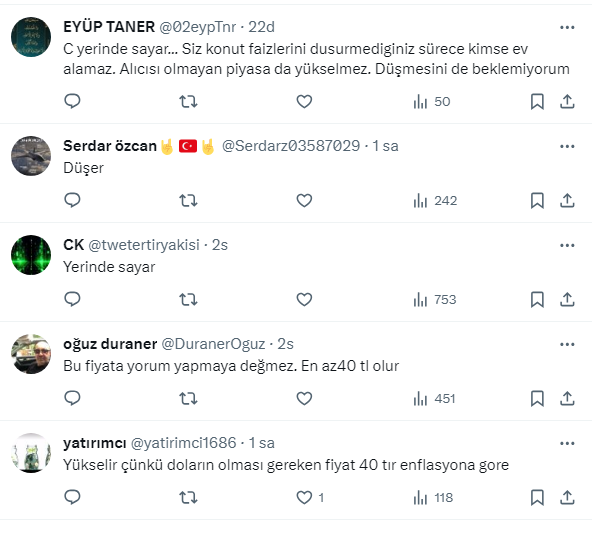Reply to oğuz duraner's tweet
Screen dimensions: 609x537
(x=72, y=398)
